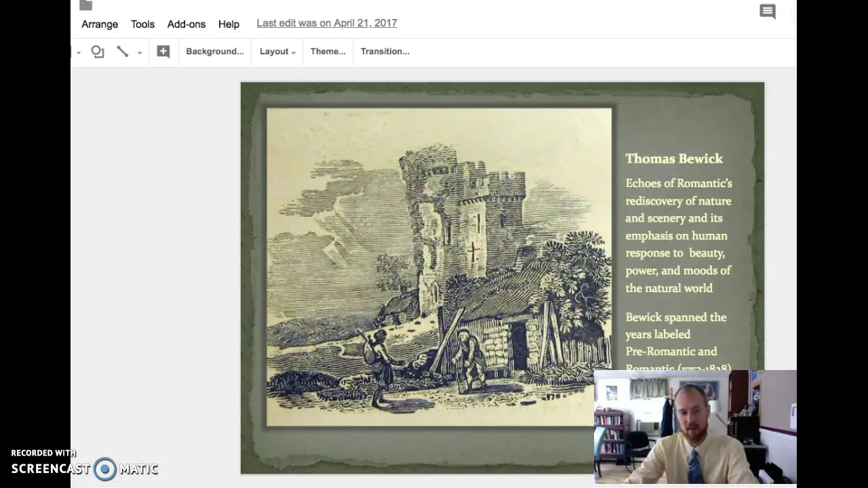Select the castle engraving image on the slide
Image resolution: width=868 pixels, height=488 pixels.
439,267
